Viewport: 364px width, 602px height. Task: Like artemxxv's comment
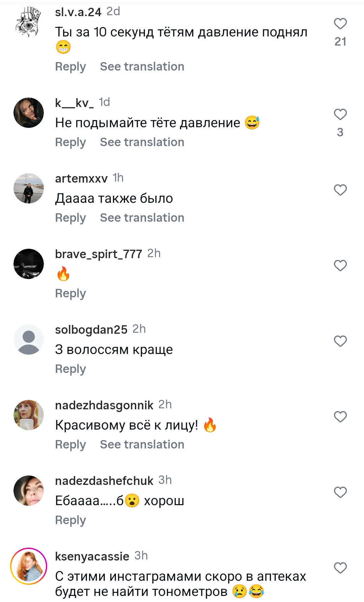tap(340, 190)
